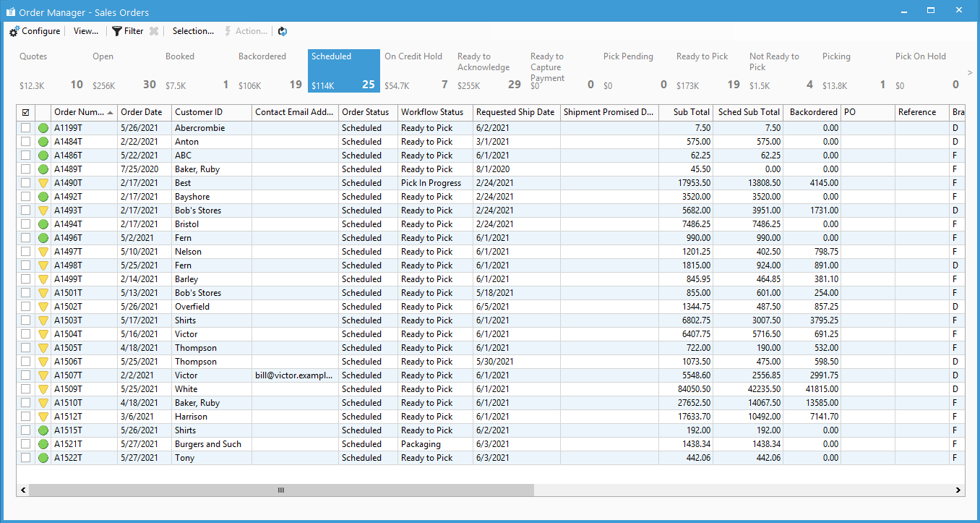
Task: Toggle the select-all checkbox in header
Action: point(26,112)
